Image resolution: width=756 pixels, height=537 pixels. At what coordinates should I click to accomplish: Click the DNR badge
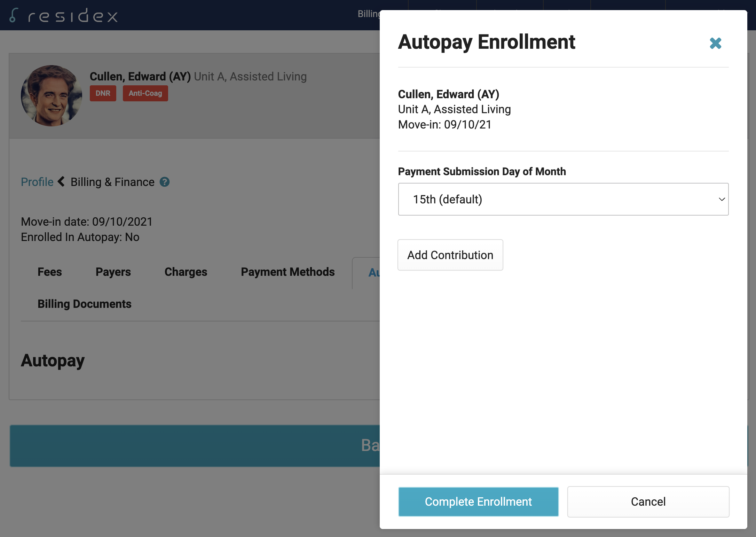103,93
